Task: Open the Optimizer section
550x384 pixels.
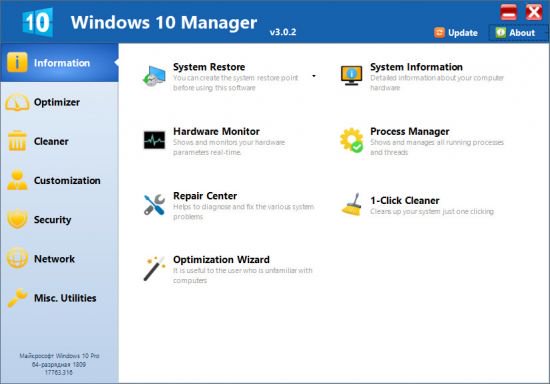Action: (59, 102)
